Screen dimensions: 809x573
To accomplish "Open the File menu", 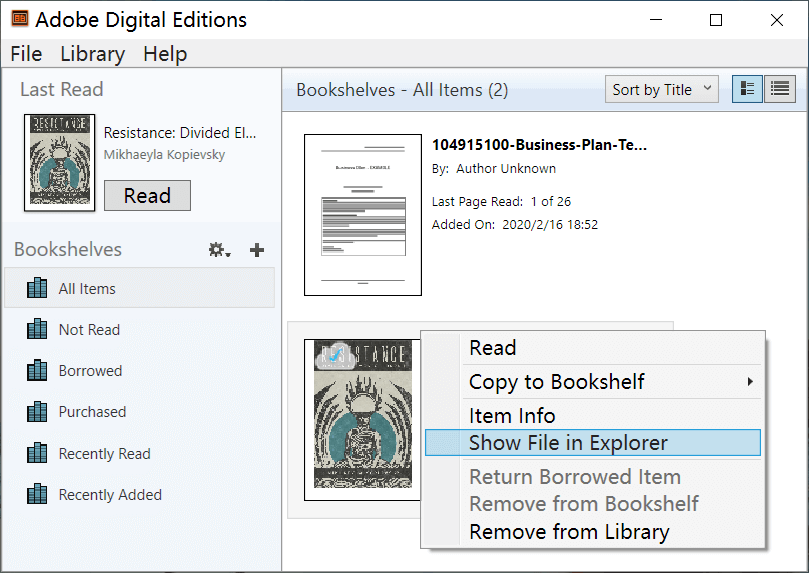I will pyautogui.click(x=26, y=54).
